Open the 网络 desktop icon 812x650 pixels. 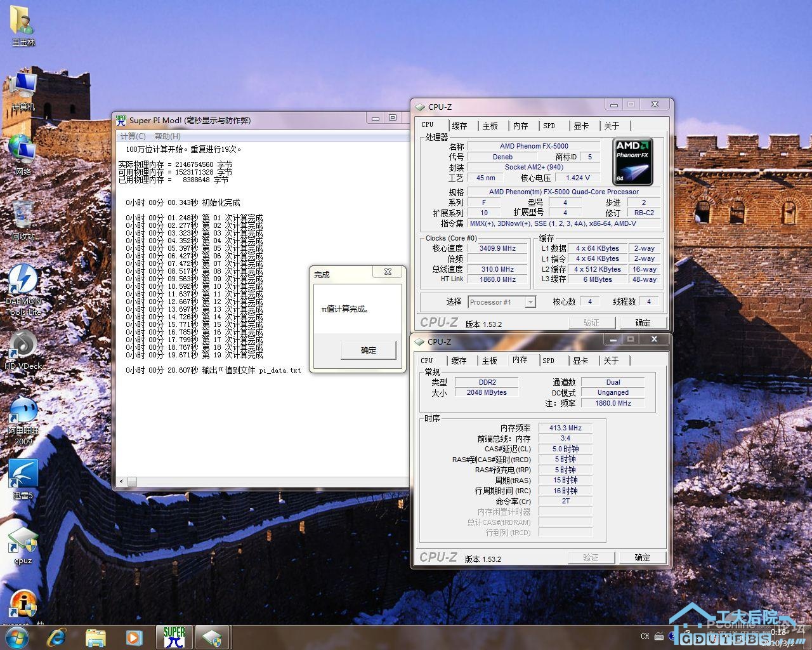tap(23, 155)
